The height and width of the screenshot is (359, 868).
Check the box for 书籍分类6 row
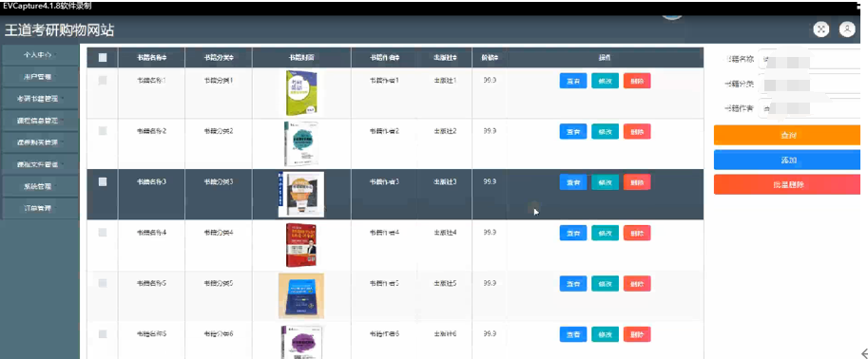103,334
